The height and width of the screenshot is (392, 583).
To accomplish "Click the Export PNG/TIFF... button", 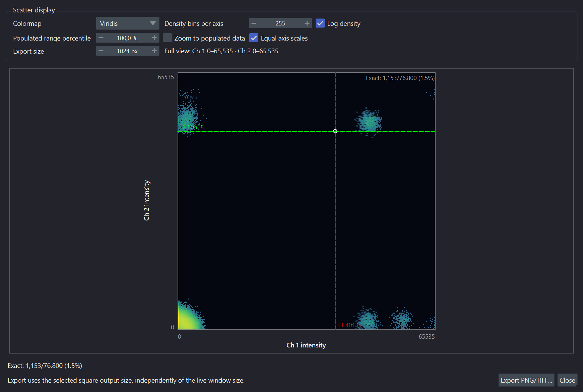I will point(526,380).
